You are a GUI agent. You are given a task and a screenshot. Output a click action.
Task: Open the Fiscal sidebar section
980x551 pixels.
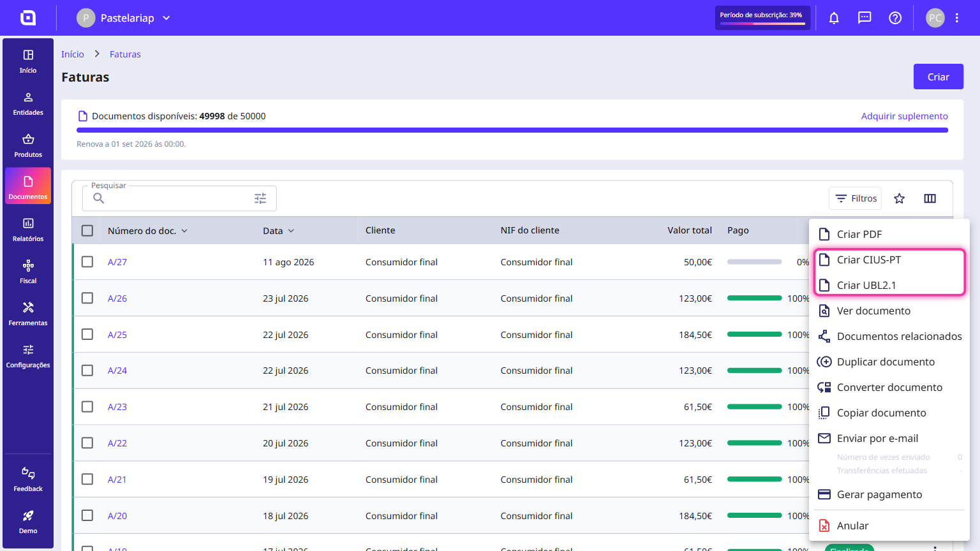click(28, 272)
